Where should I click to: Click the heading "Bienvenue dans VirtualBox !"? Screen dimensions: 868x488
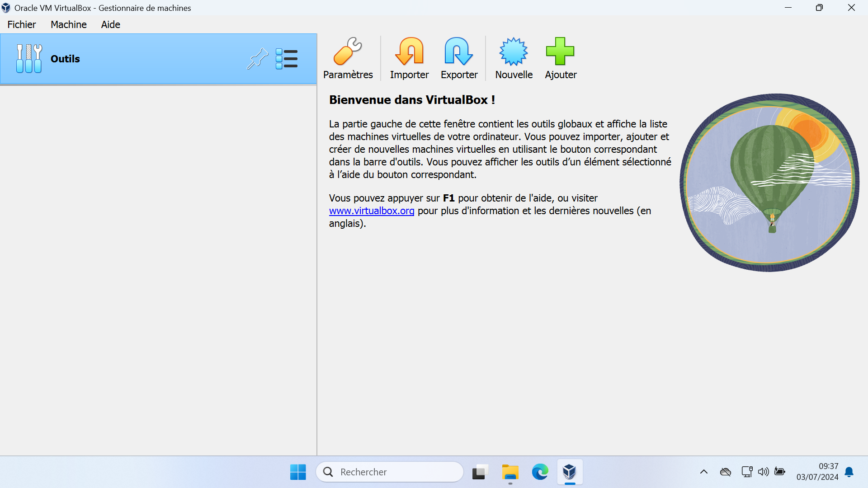tap(412, 100)
